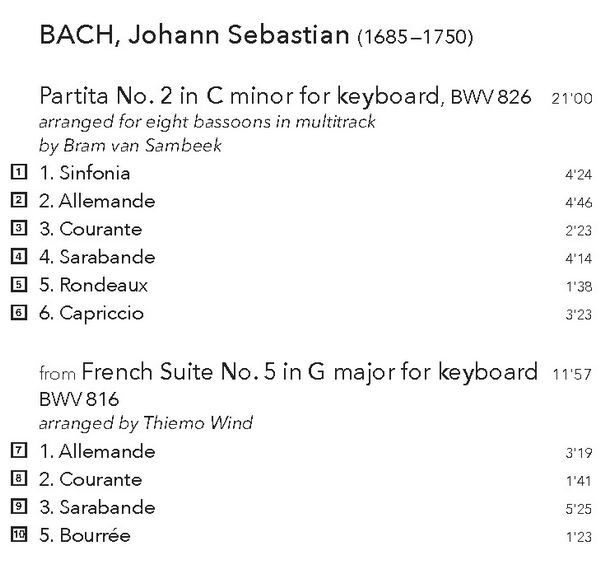Select the 5'25 Sarabande duration

[579, 509]
